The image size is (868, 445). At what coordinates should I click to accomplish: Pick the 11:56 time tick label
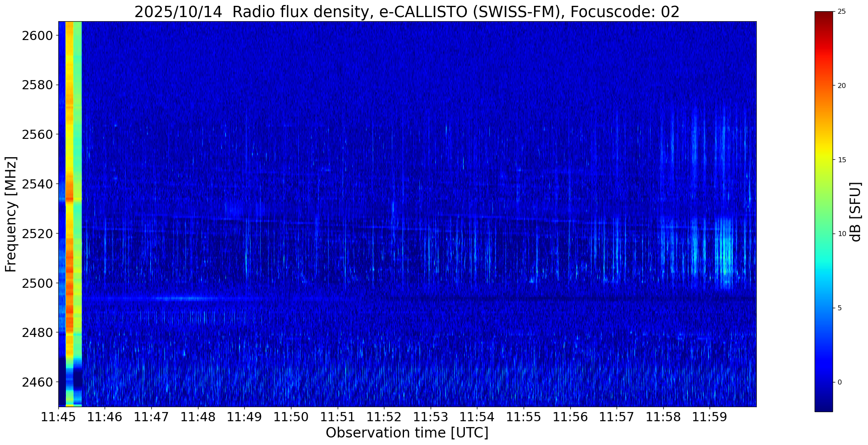[x=570, y=417]
